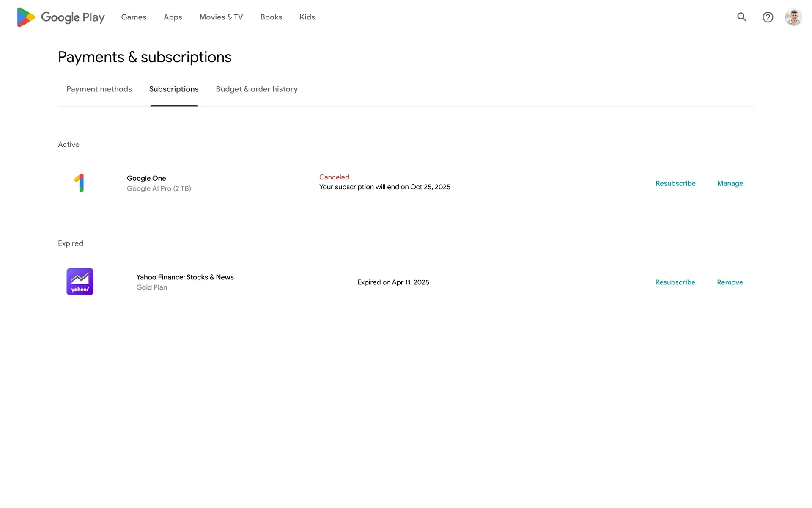Click the Yahoo Finance: Stocks & News title

coord(185,277)
